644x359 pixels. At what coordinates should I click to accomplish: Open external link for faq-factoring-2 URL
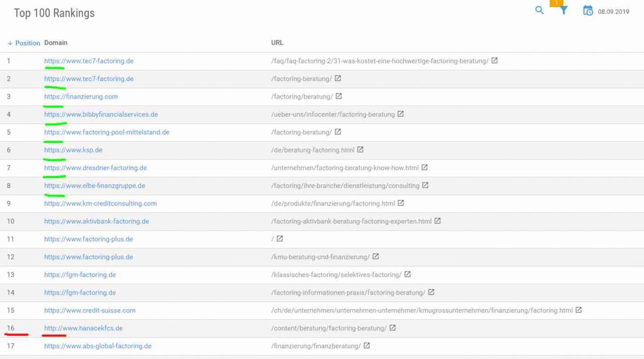tap(495, 60)
